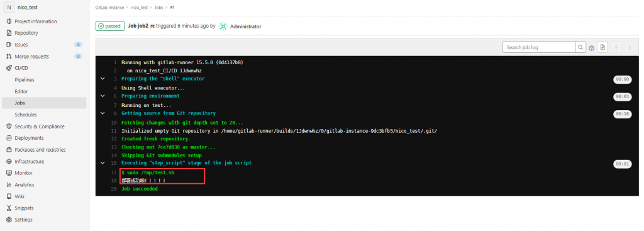Click the Project information sidebar icon
This screenshot has height=231, width=644.
pos(9,21)
